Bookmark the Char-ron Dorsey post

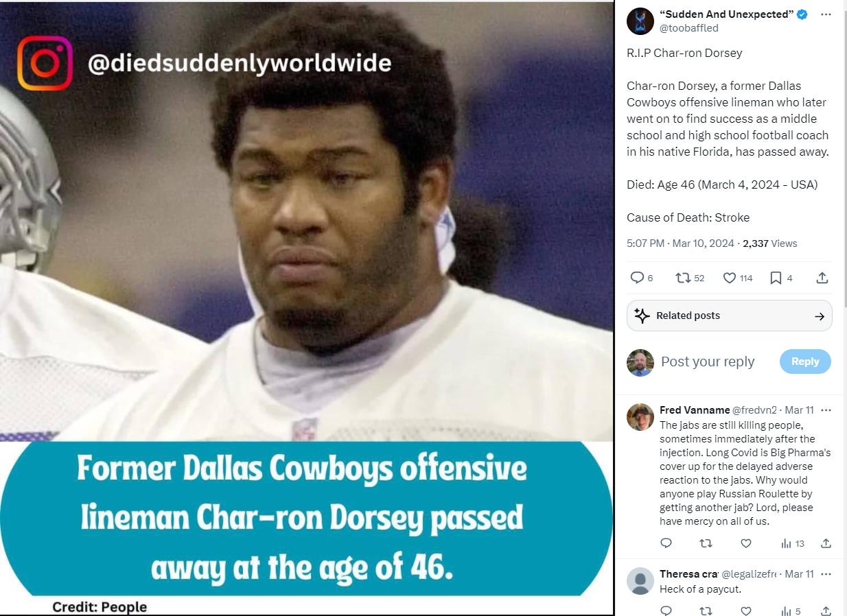pyautogui.click(x=776, y=278)
